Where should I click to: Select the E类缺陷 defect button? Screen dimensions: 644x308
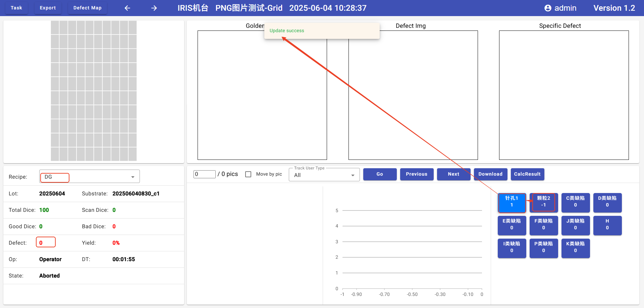click(x=512, y=226)
